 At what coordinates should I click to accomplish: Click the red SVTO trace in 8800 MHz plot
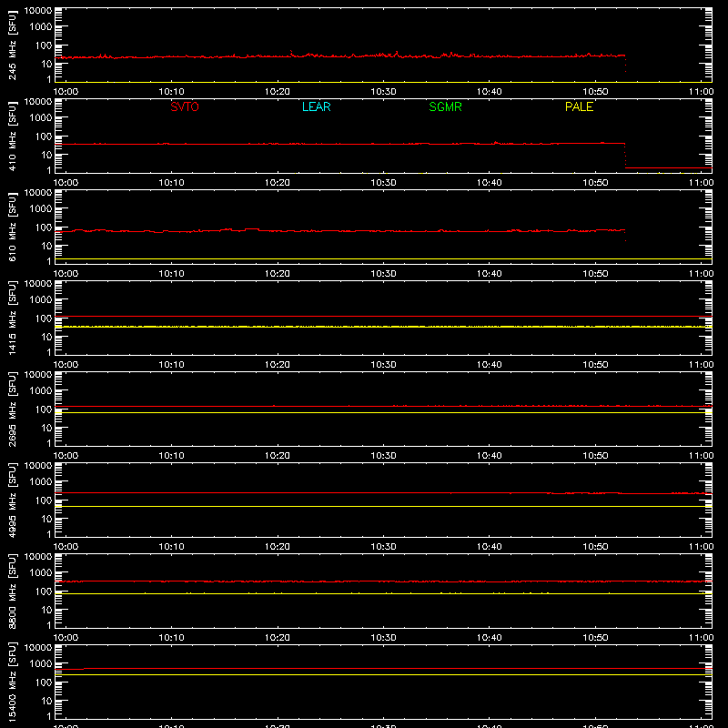tap(383, 581)
